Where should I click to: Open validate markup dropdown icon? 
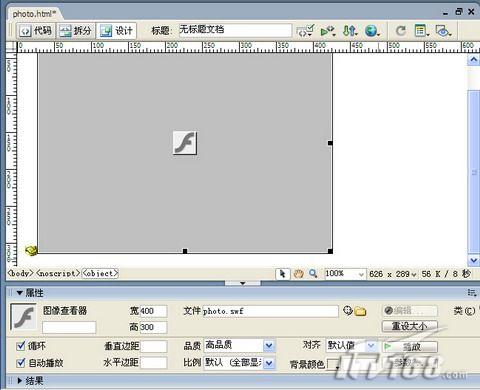(x=327, y=31)
